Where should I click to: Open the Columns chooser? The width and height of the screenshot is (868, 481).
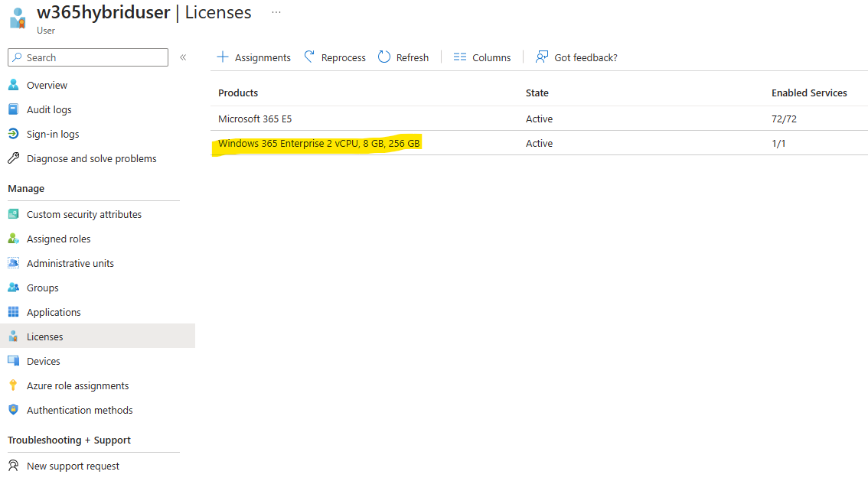pos(482,57)
